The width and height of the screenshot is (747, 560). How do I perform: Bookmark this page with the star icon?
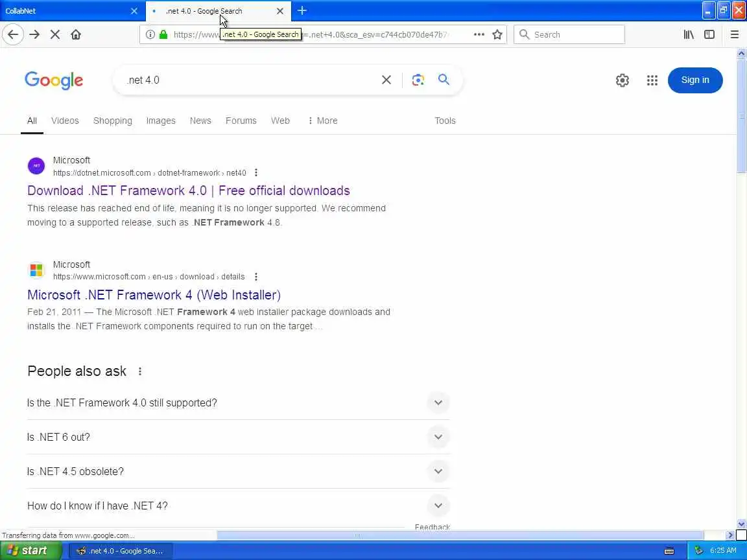coord(497,34)
